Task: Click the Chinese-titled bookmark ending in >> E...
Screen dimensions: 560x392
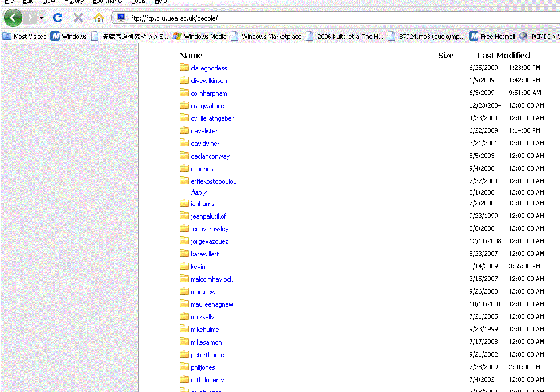Action: coord(129,37)
